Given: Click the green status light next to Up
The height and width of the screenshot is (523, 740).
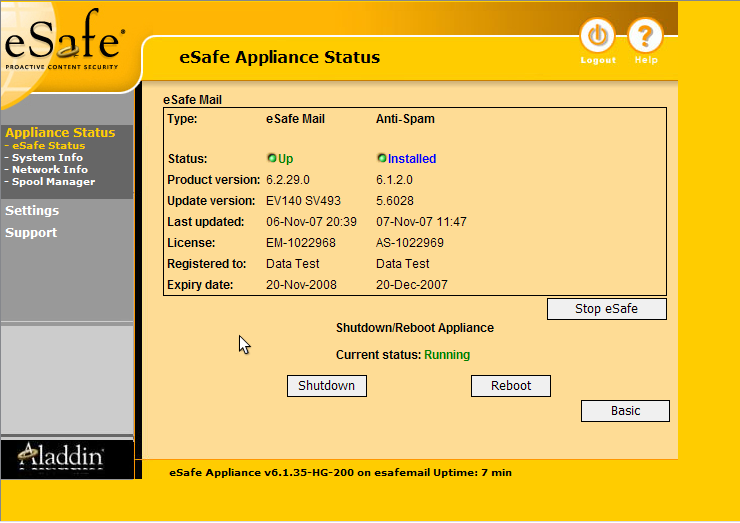Looking at the screenshot, I should (x=272, y=158).
